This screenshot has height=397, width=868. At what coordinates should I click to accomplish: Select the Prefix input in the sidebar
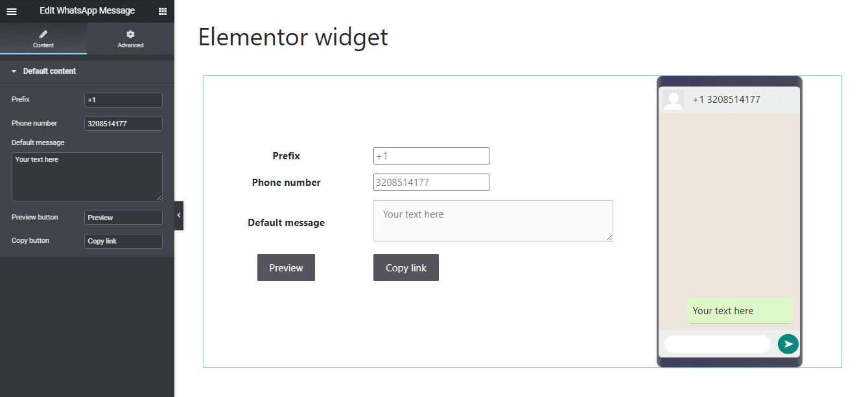pos(123,100)
